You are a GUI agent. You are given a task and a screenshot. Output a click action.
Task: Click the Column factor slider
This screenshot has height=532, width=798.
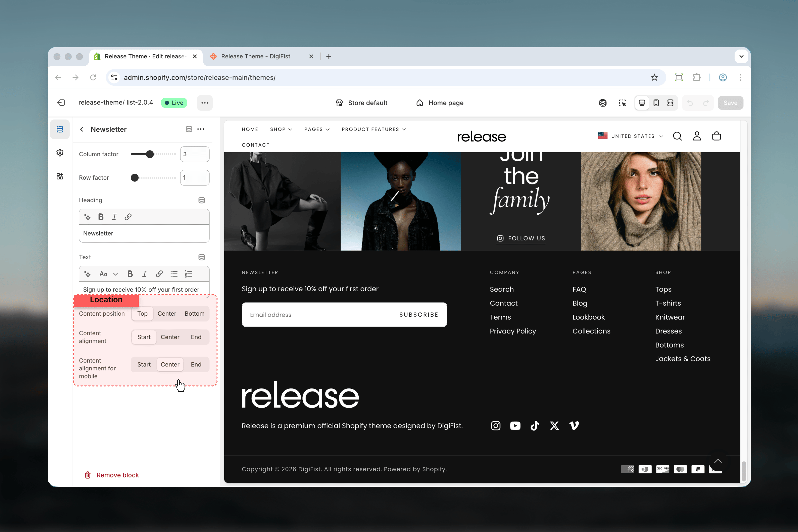[x=153, y=154]
